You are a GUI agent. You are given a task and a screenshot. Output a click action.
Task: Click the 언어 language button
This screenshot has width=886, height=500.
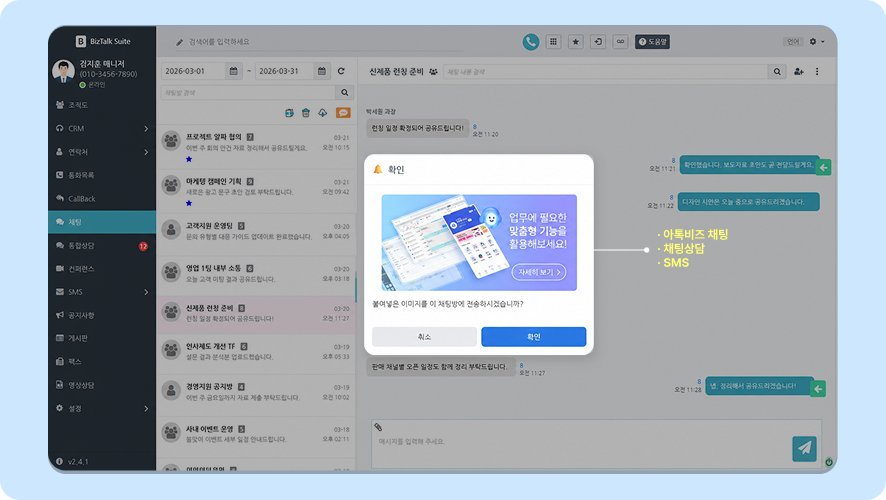point(793,42)
